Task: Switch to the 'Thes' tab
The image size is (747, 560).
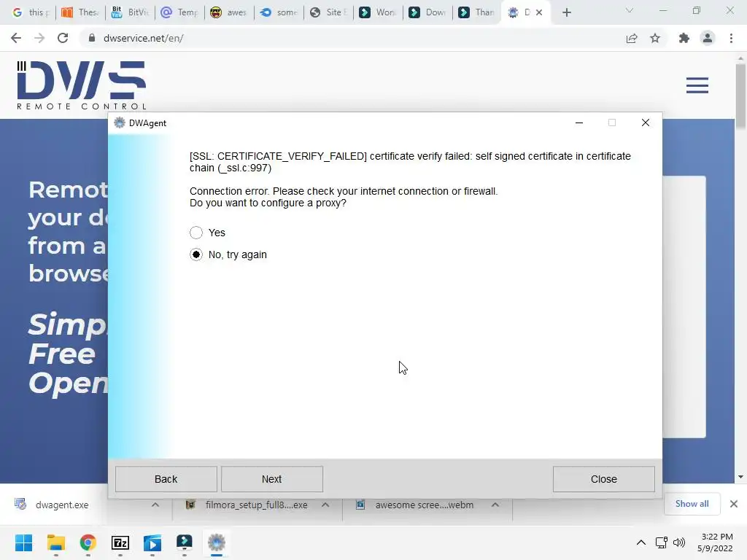Action: click(80, 12)
